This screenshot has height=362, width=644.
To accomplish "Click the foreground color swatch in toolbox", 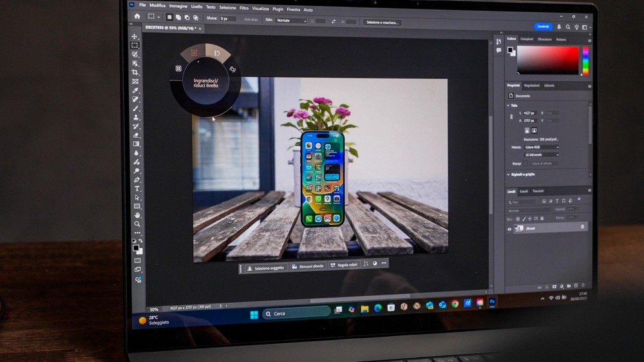I will tap(135, 248).
